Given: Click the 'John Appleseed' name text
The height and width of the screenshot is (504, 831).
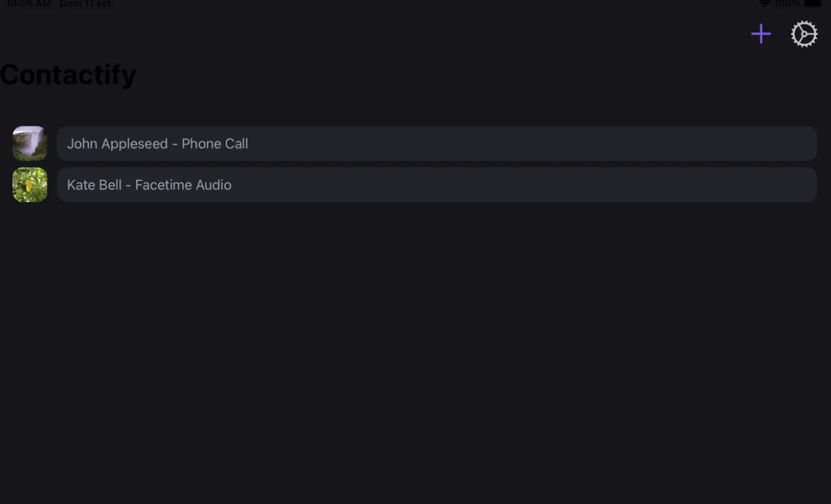Looking at the screenshot, I should point(118,144).
